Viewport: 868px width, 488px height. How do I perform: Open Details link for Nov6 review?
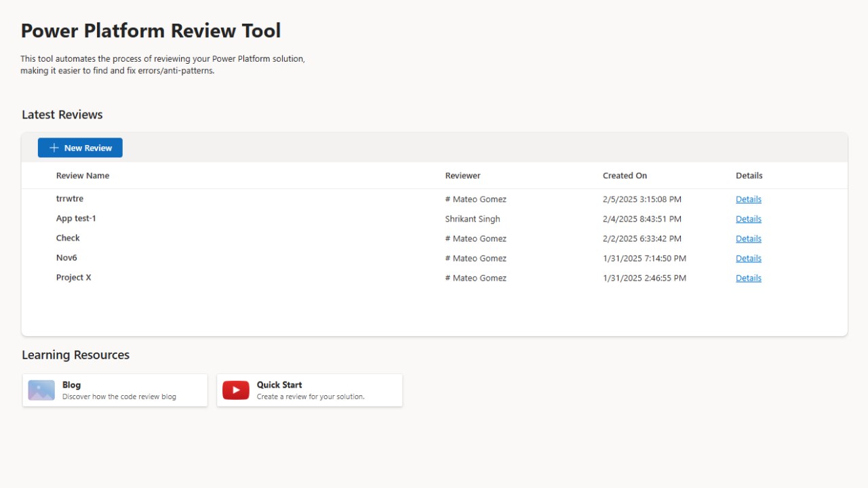749,258
